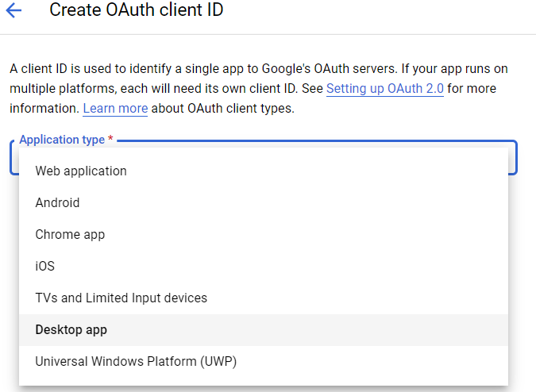The image size is (536, 392).
Task: Follow the Learn more link
Action: coord(115,108)
